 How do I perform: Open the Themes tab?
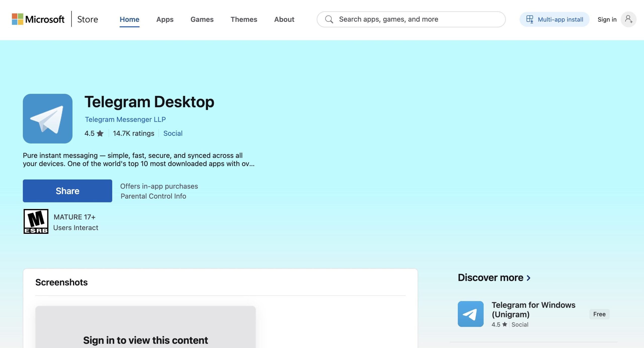[x=244, y=19]
